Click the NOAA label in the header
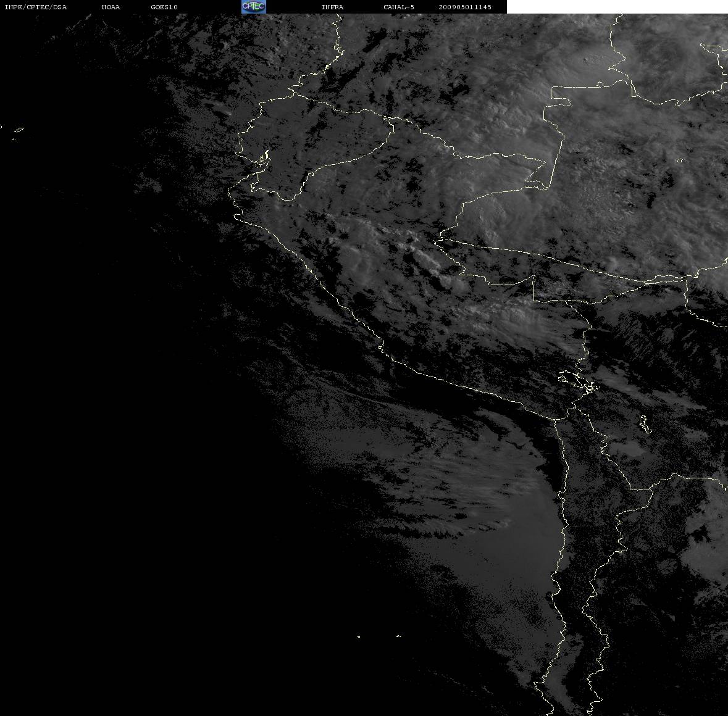Screen dimensions: 728x716 pos(111,7)
